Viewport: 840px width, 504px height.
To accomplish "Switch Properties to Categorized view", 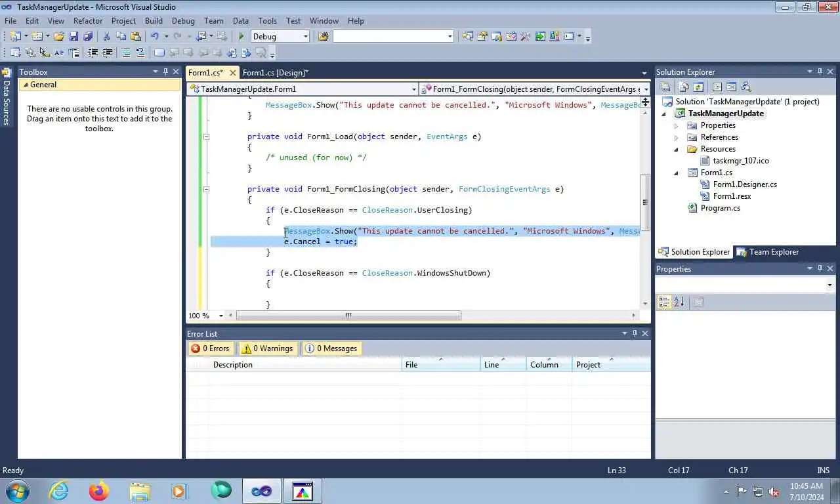I will (664, 302).
